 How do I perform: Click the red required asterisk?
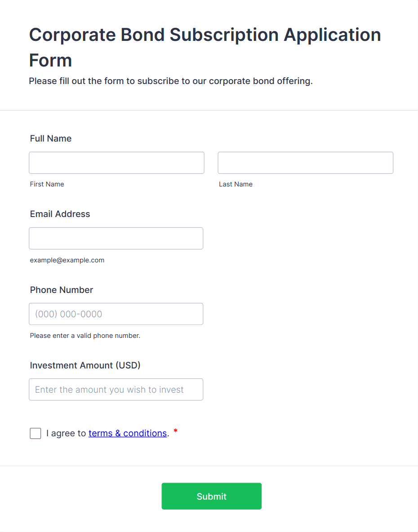pyautogui.click(x=176, y=431)
